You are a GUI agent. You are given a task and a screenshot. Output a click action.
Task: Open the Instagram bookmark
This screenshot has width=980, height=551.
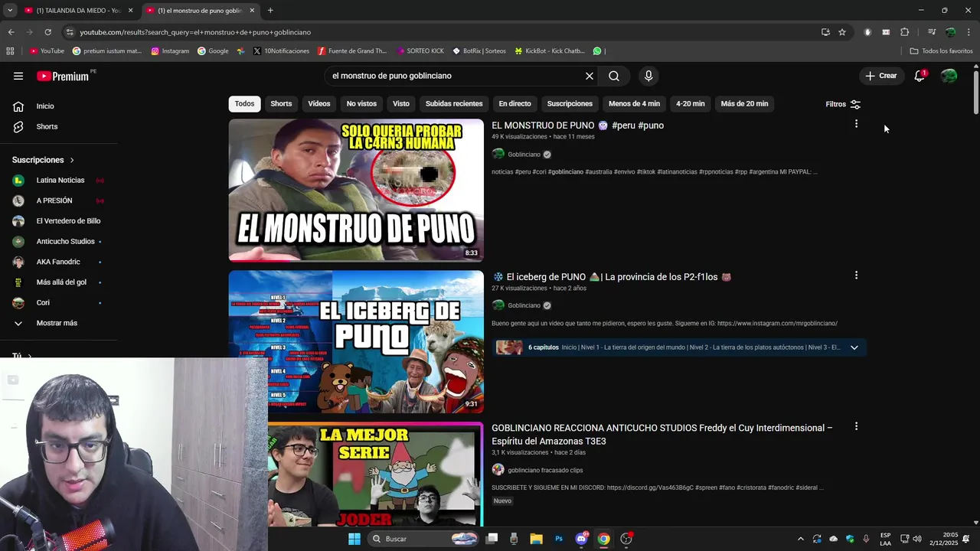click(170, 51)
